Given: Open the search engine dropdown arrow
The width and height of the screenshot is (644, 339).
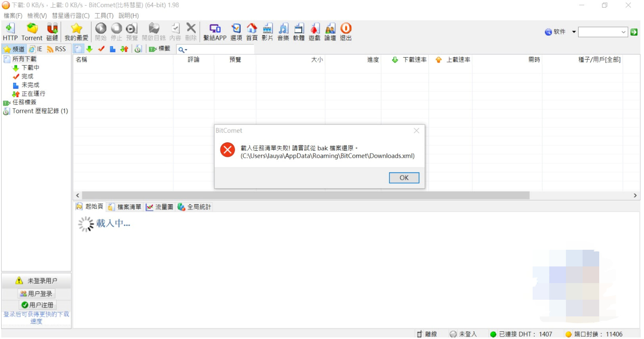Looking at the screenshot, I should click(574, 32).
